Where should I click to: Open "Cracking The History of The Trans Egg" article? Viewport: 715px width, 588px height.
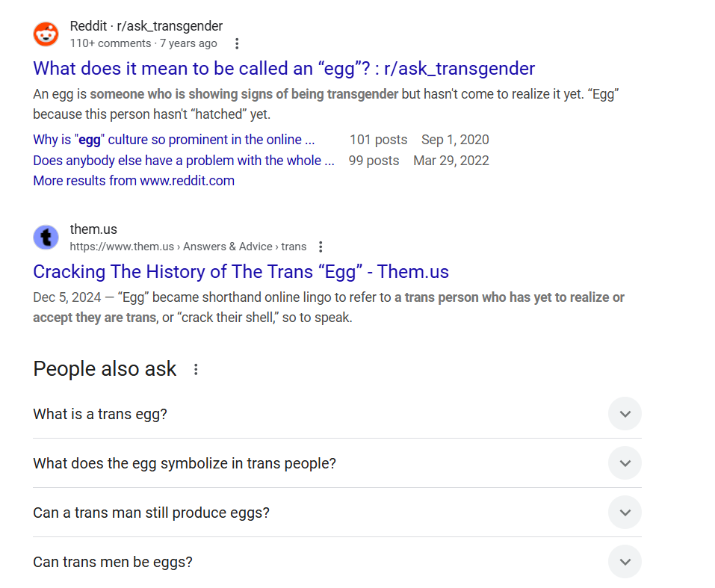(241, 271)
